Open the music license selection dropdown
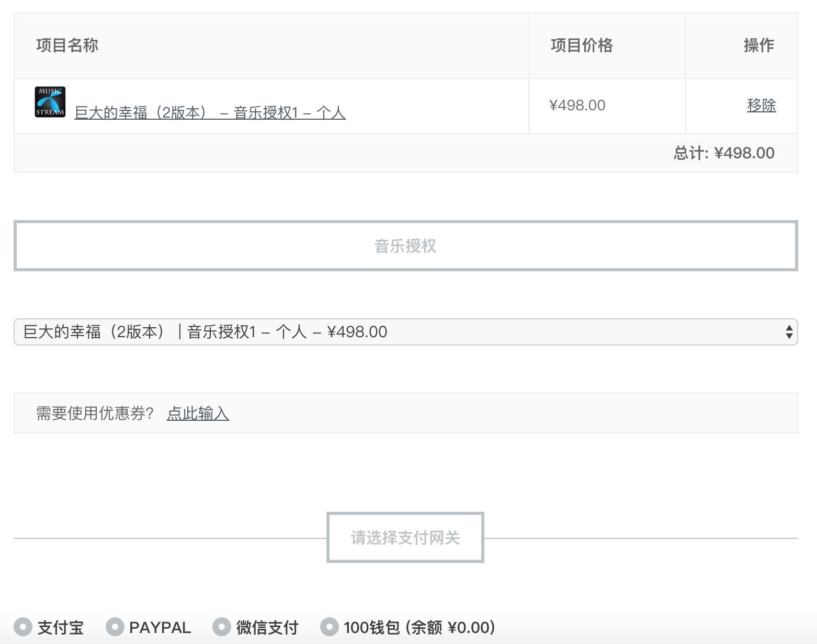Image resolution: width=817 pixels, height=644 pixels. [x=405, y=331]
